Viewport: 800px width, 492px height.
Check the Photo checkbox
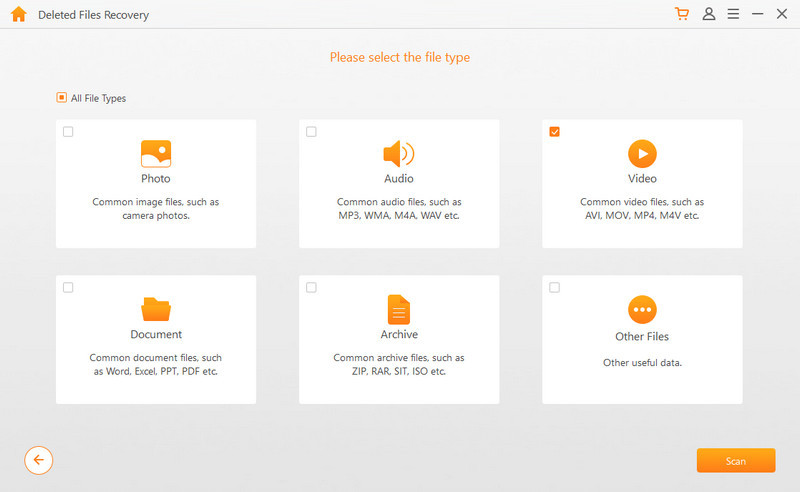68,132
